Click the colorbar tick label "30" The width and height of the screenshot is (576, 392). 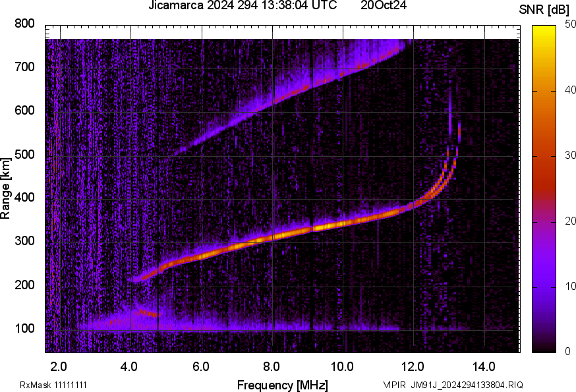tap(570, 155)
